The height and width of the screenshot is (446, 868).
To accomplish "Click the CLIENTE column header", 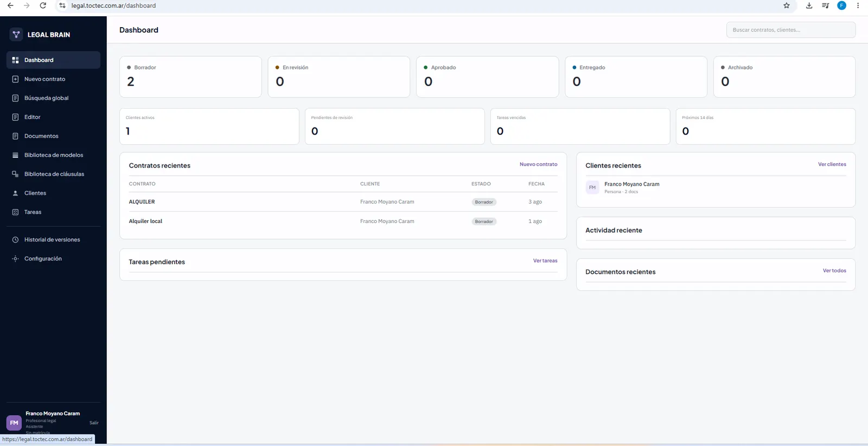I will click(x=370, y=184).
